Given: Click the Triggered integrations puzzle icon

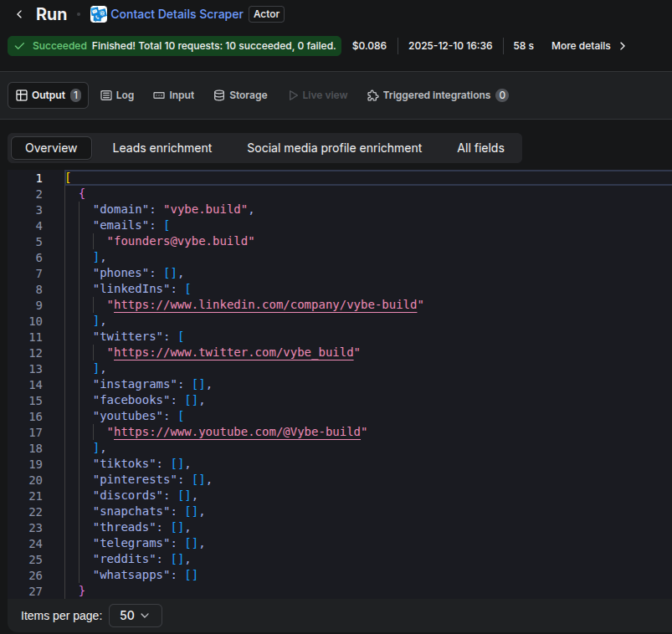Looking at the screenshot, I should point(373,95).
